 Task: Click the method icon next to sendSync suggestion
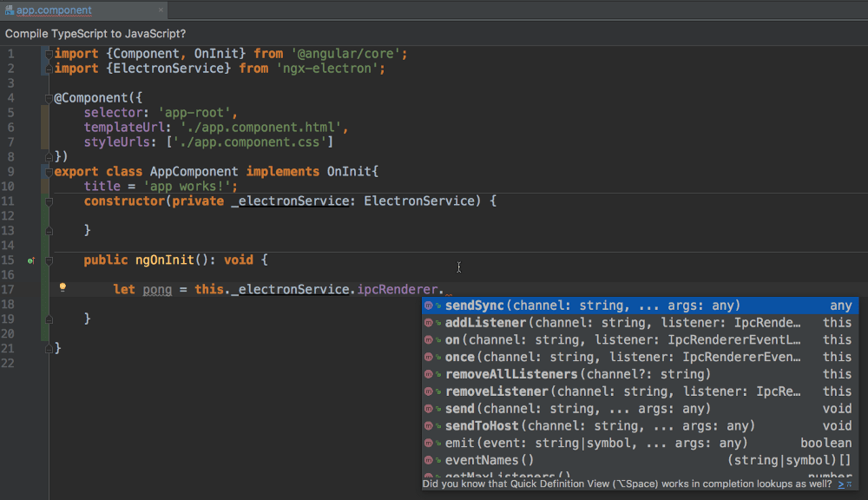(430, 306)
